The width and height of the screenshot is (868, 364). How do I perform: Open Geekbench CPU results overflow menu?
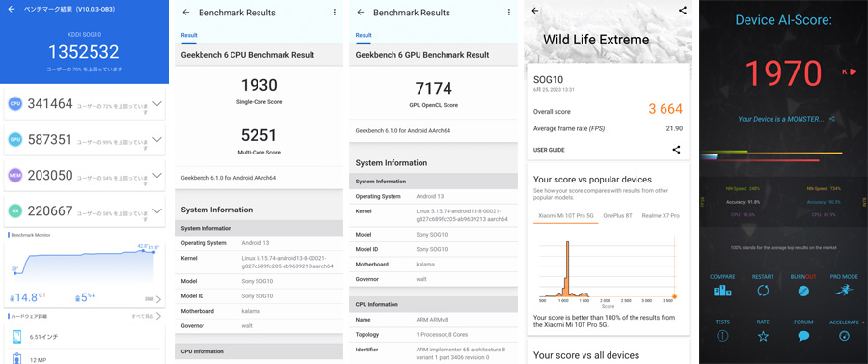point(335,13)
